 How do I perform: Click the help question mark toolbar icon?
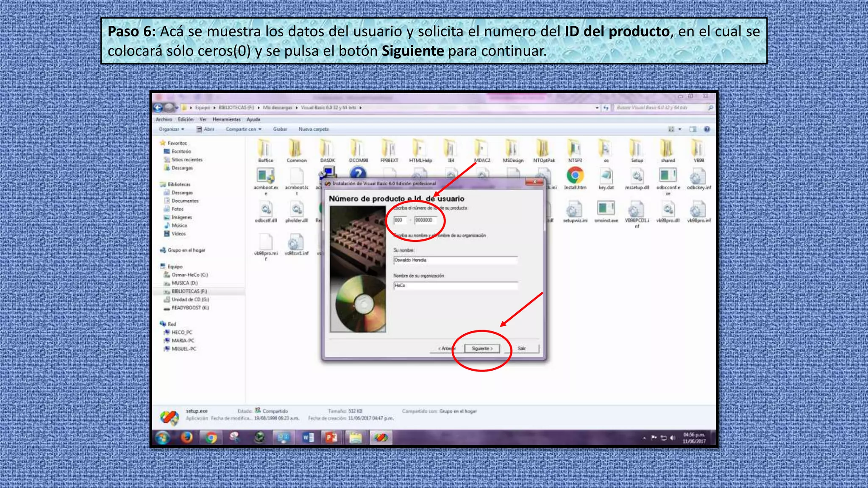pos(707,129)
